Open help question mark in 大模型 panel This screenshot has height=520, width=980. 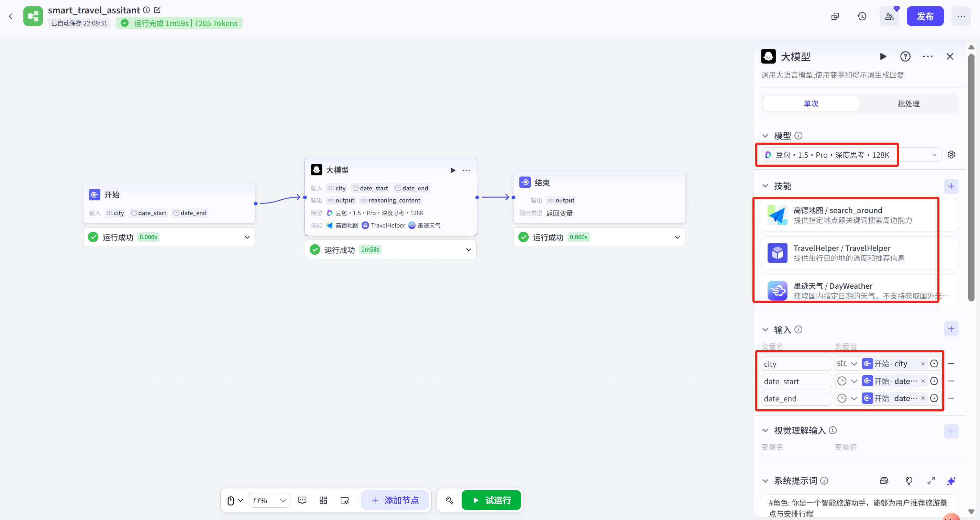point(905,57)
